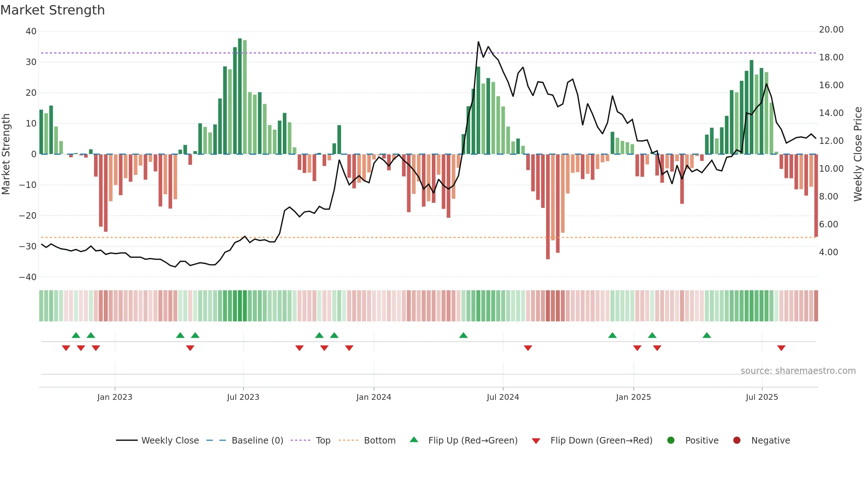Click the 4.00 price axis label
868x488 pixels.
pyautogui.click(x=828, y=252)
